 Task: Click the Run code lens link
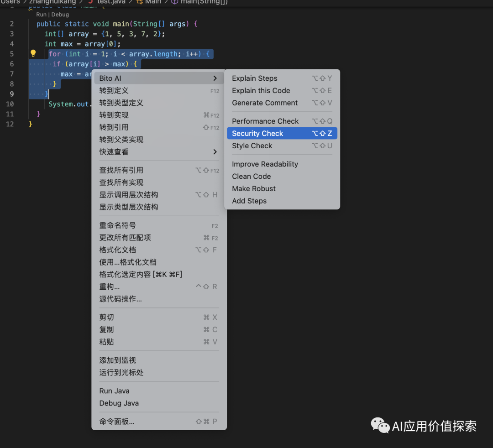click(41, 15)
